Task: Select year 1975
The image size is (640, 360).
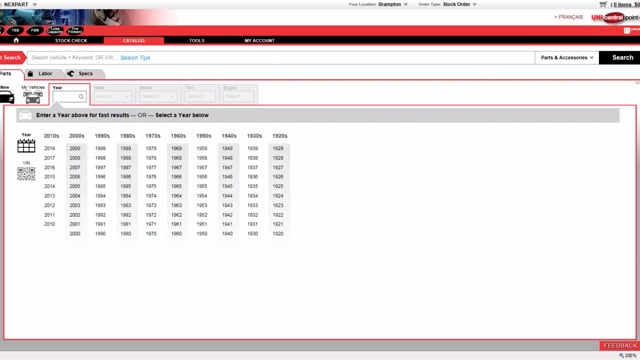Action: [151, 186]
